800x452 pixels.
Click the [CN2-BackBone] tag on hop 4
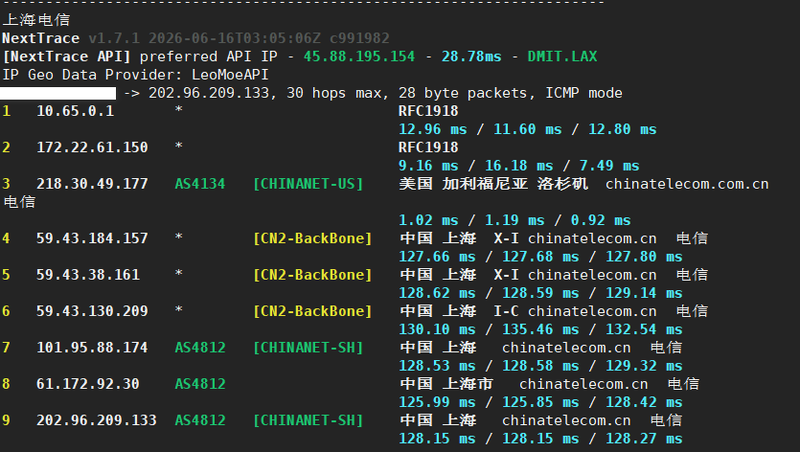pyautogui.click(x=312, y=238)
